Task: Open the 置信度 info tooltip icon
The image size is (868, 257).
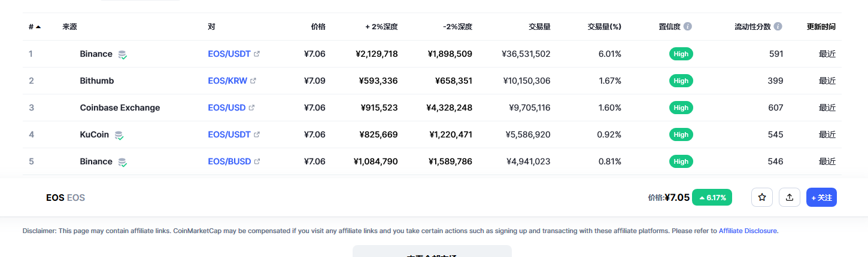Action: (x=688, y=26)
